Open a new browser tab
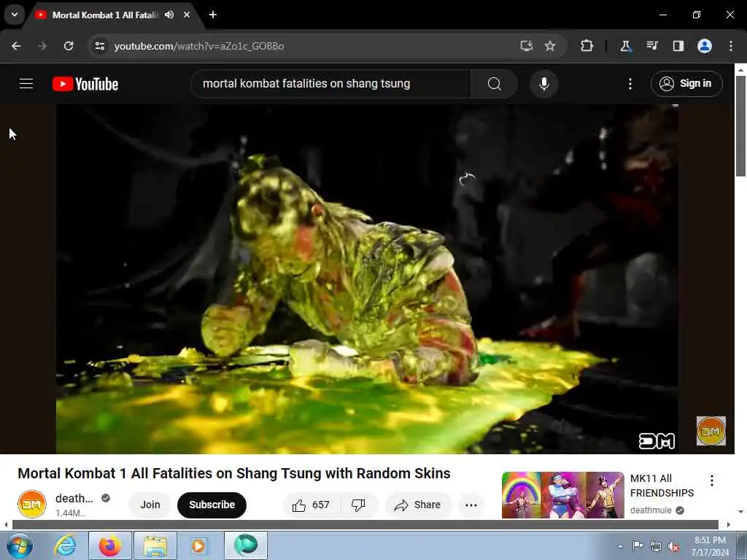747x560 pixels. pyautogui.click(x=213, y=15)
